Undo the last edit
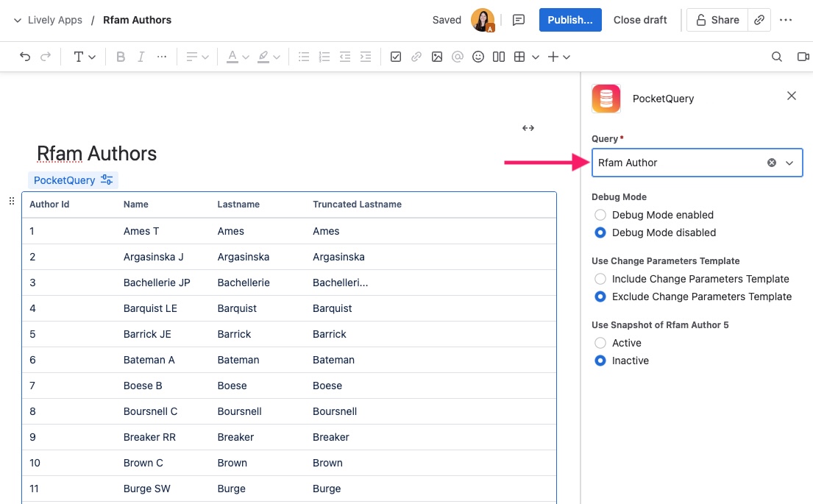This screenshot has width=813, height=504. pos(25,57)
